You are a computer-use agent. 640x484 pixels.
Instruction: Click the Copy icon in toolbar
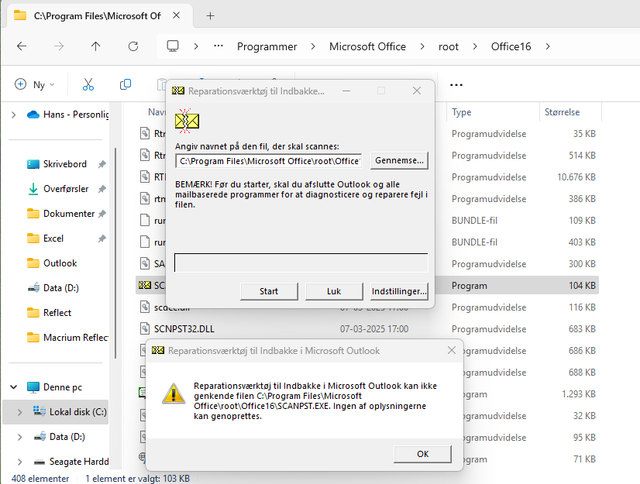coord(125,84)
